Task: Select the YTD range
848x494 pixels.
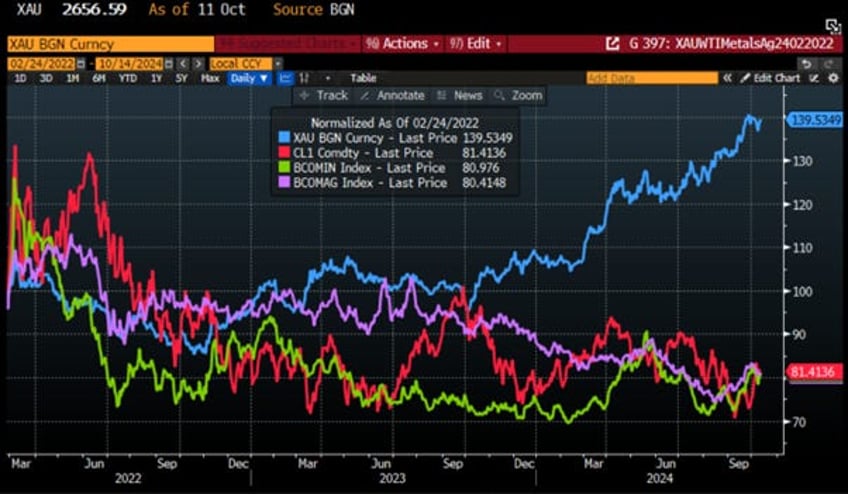Action: [128, 78]
